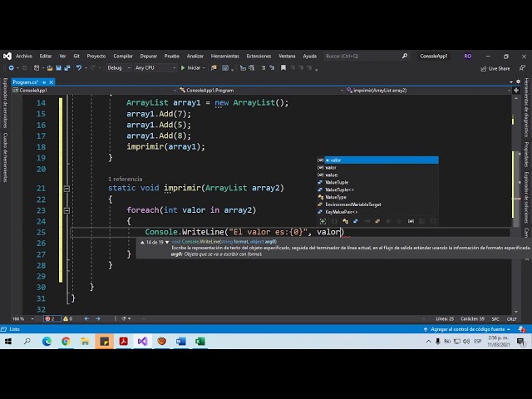Click the new project toolbar icon
Screen dimensions: 532x399
(x=37, y=68)
